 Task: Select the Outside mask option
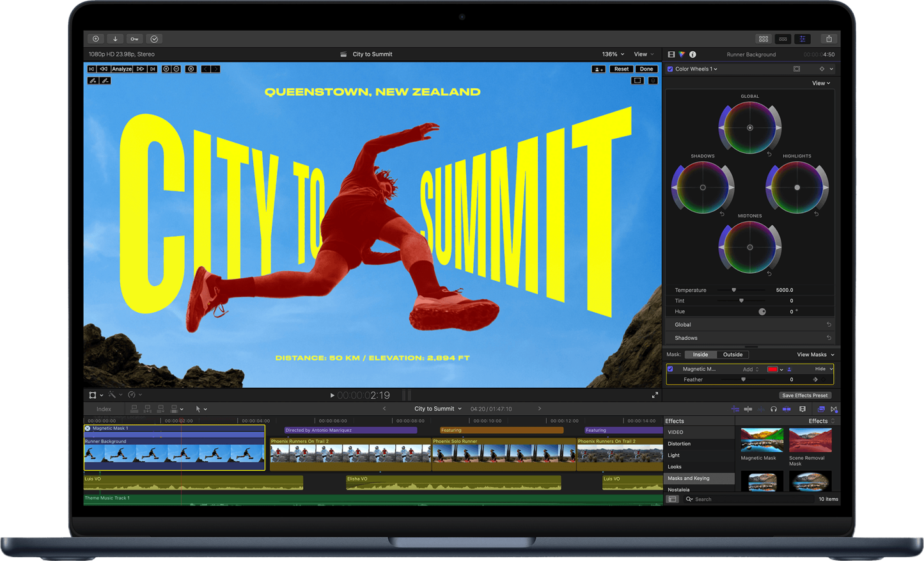733,354
